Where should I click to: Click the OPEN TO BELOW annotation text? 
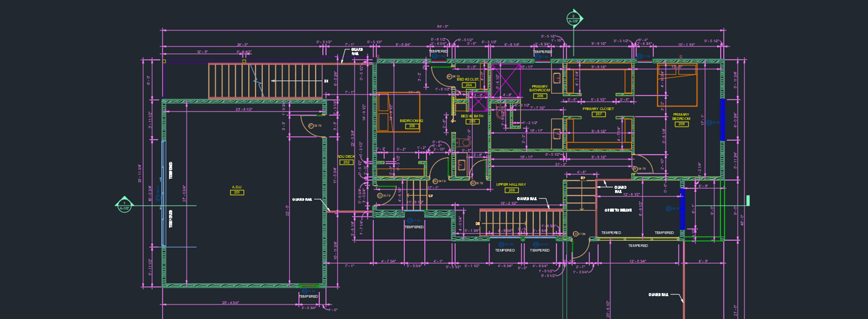(x=618, y=211)
